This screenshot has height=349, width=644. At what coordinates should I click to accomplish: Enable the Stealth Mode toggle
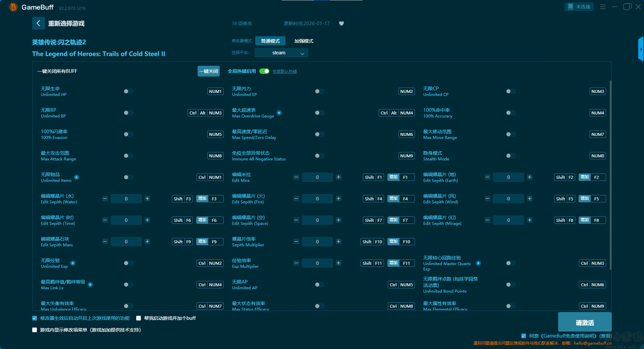[x=511, y=156]
